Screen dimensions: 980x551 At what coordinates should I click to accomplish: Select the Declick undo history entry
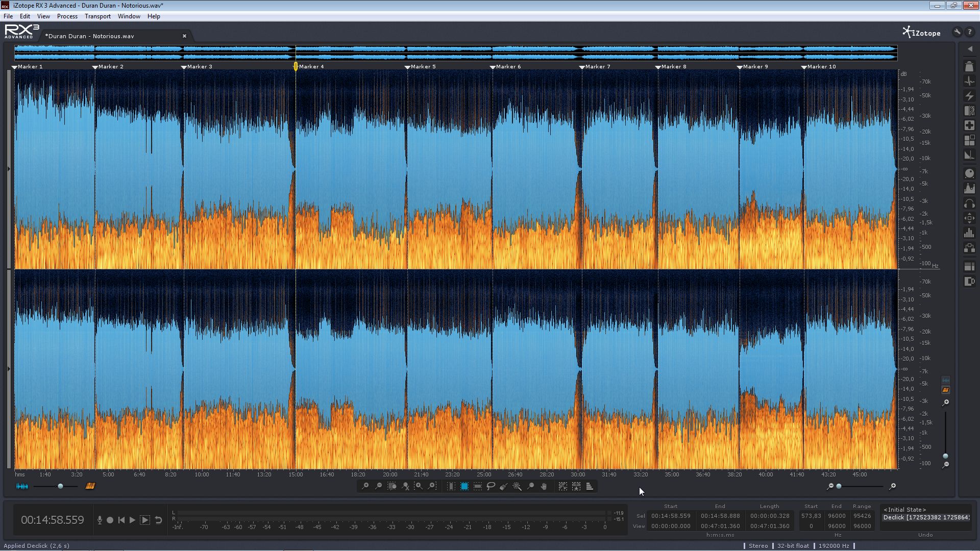coord(926,517)
